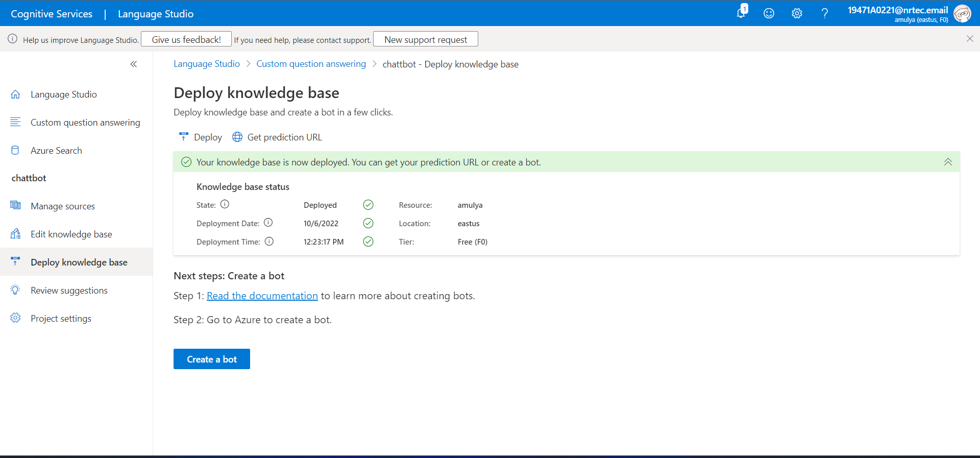Open the notifications bell icon
This screenshot has width=980, height=458.
(741, 13)
